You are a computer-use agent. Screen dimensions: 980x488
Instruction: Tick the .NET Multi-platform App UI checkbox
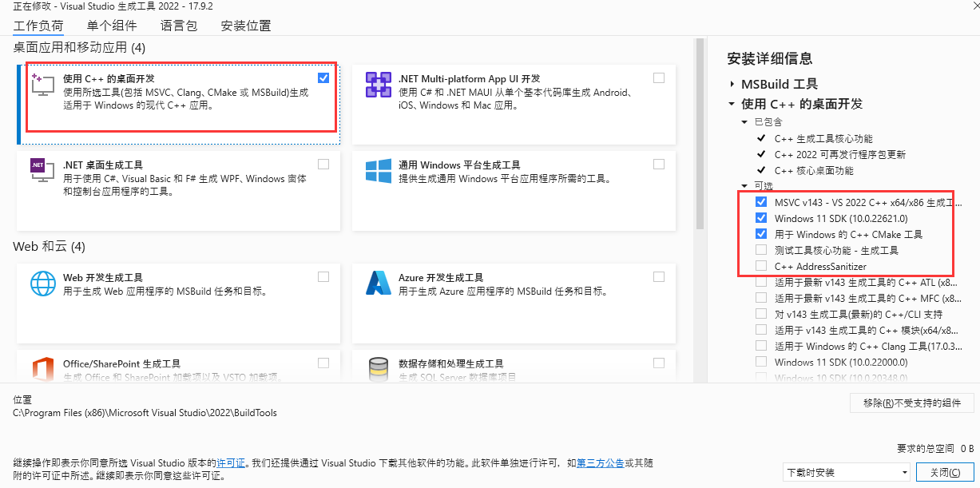658,78
